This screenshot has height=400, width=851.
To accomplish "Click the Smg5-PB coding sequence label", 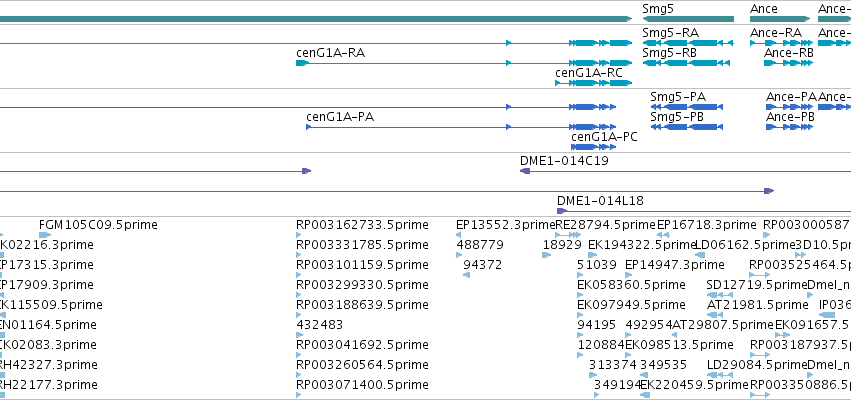I will tap(677, 117).
